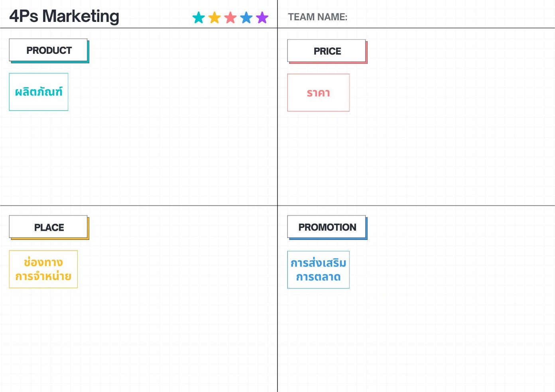Click the PLACE heading box
The width and height of the screenshot is (555, 392).
48,227
